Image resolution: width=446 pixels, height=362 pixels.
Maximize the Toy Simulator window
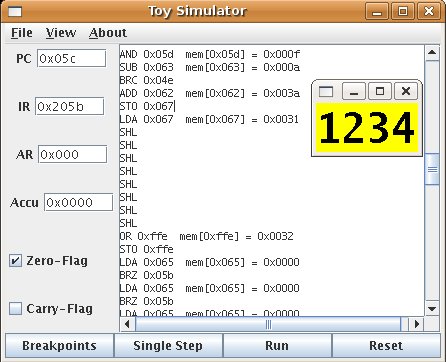click(x=403, y=12)
